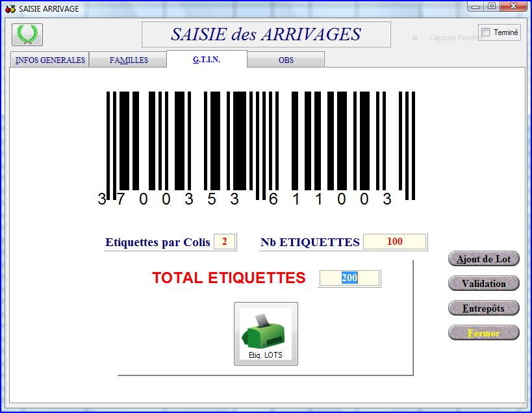Switch to the INFOS GENERALES tab

[x=50, y=60]
